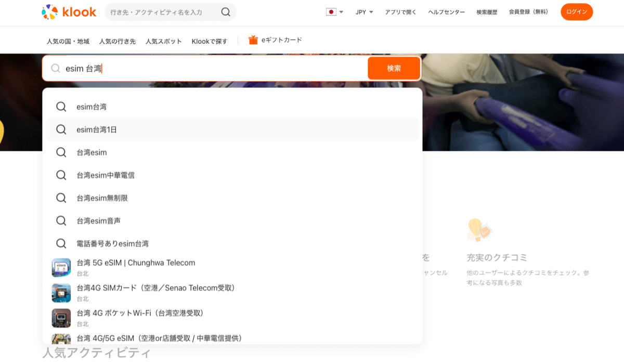Open 検索履歴
624x364 pixels.
pos(487,12)
